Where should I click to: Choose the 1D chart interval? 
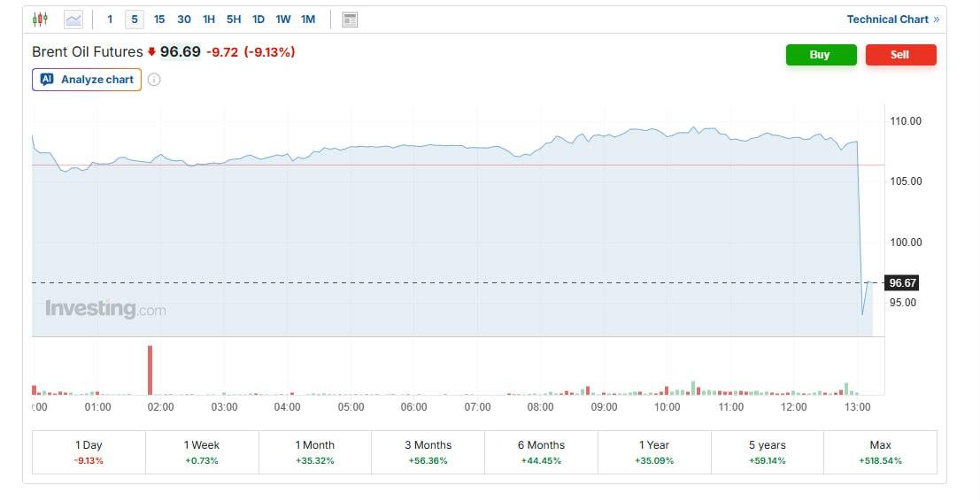click(259, 19)
